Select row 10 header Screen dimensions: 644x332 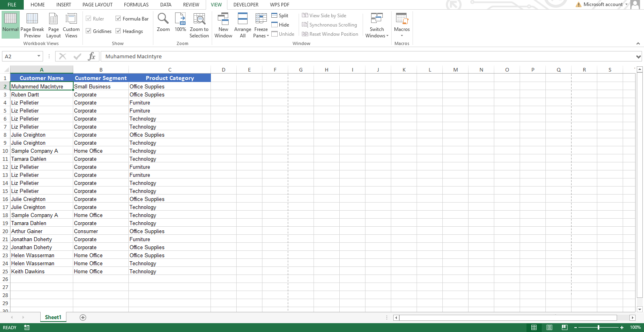click(x=5, y=151)
